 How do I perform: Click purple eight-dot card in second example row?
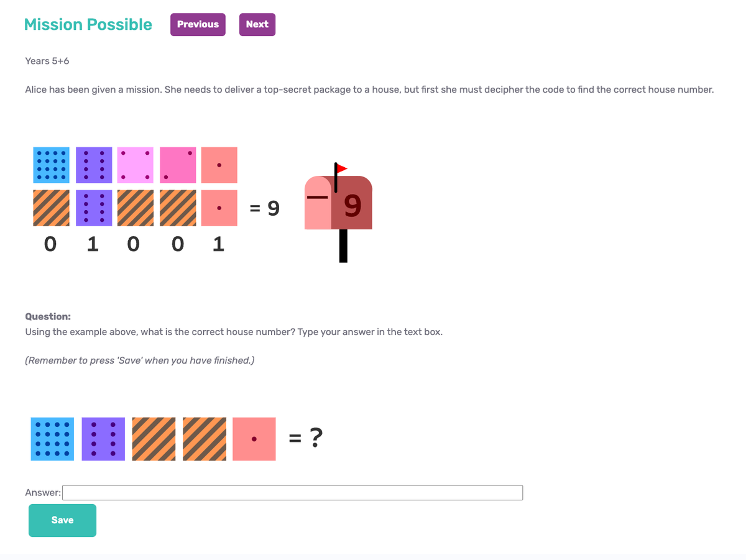coord(94,208)
